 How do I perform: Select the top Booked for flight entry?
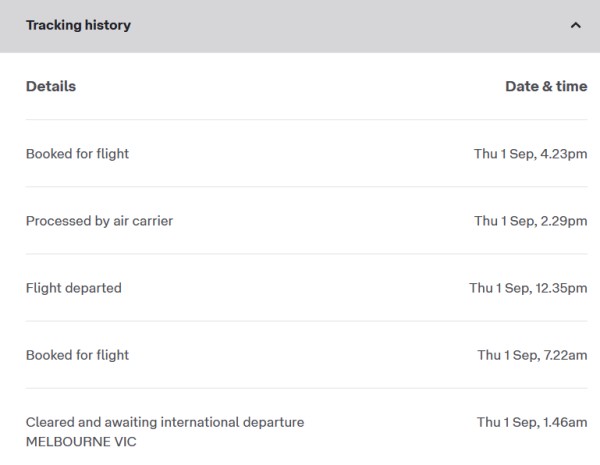coord(77,154)
